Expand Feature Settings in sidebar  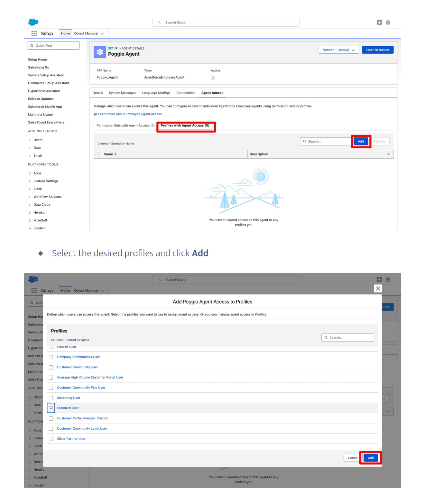click(30, 181)
